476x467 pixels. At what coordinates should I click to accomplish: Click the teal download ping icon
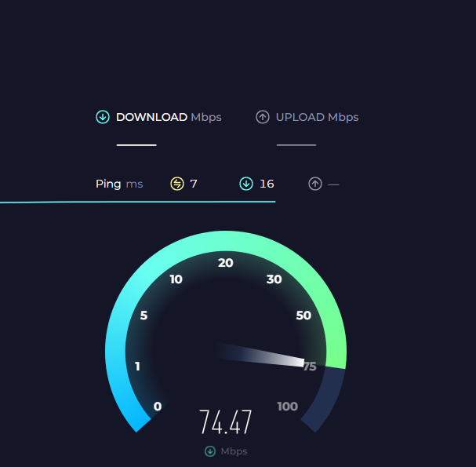[246, 184]
